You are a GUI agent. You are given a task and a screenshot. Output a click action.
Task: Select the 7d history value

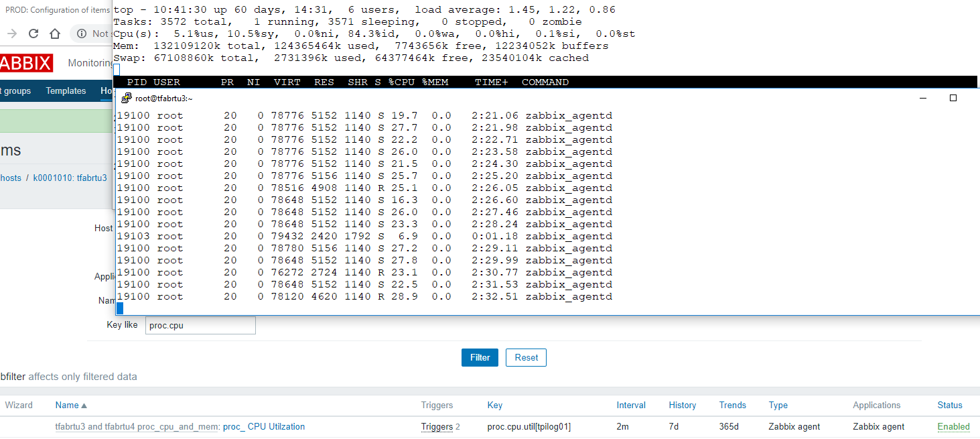[x=673, y=426]
